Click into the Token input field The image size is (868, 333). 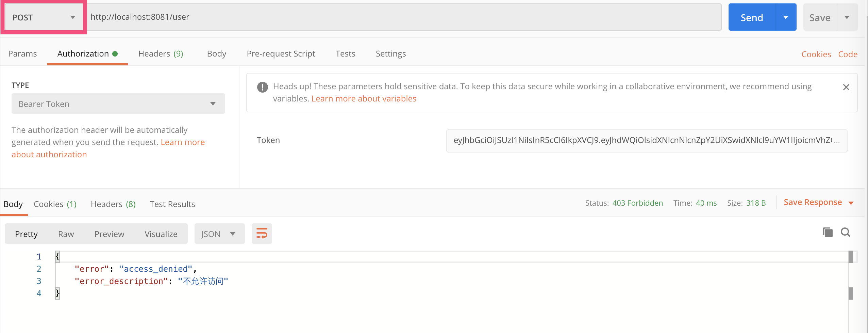[646, 141]
